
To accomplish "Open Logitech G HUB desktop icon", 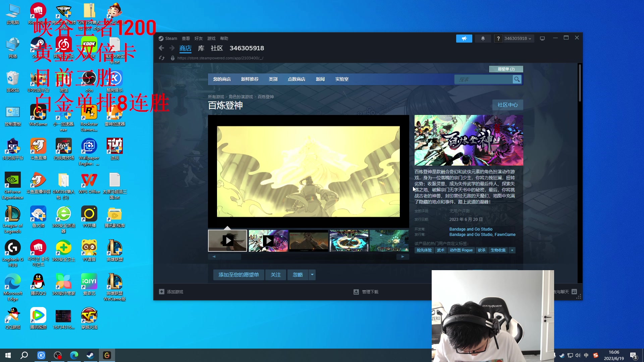I will 13,254.
